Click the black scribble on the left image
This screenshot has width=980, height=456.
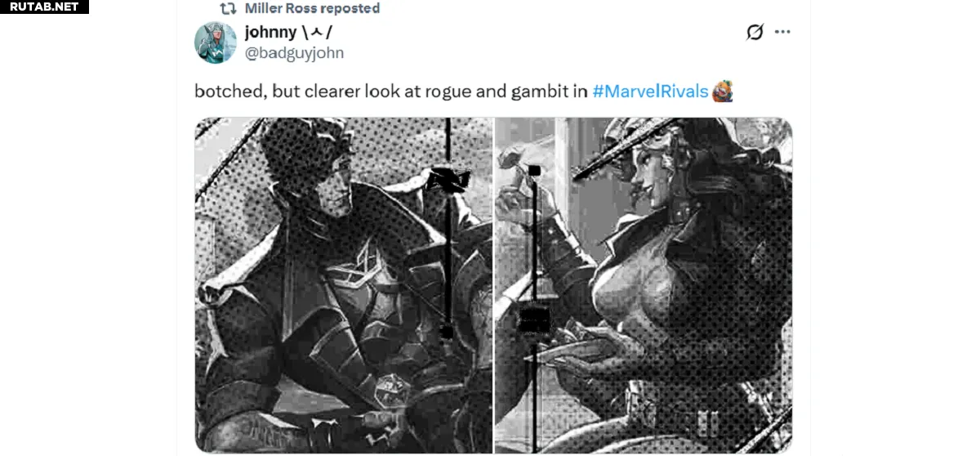[450, 179]
